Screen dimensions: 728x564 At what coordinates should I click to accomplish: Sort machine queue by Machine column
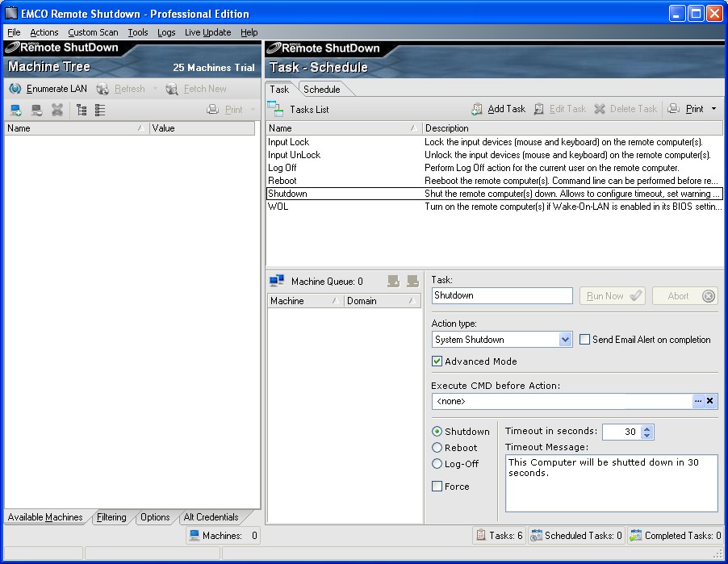point(306,301)
